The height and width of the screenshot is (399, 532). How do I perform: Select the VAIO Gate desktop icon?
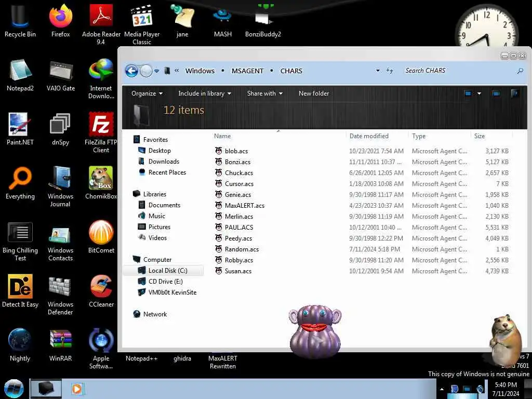(60, 75)
